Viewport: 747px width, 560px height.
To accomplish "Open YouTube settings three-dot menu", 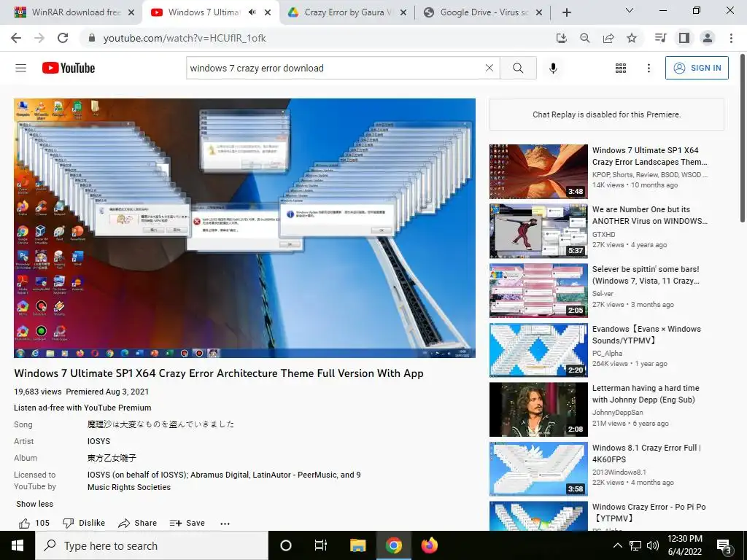I will pos(649,68).
